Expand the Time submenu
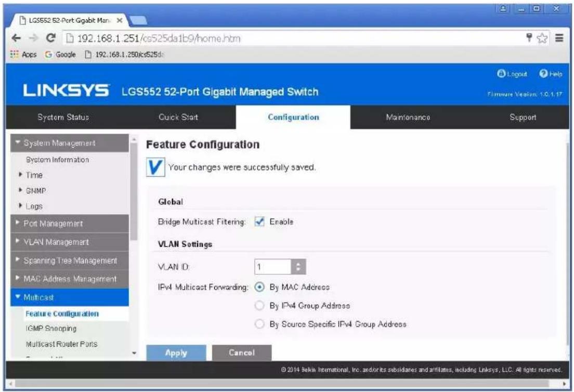Image resolution: width=574 pixels, height=392 pixels. point(32,175)
